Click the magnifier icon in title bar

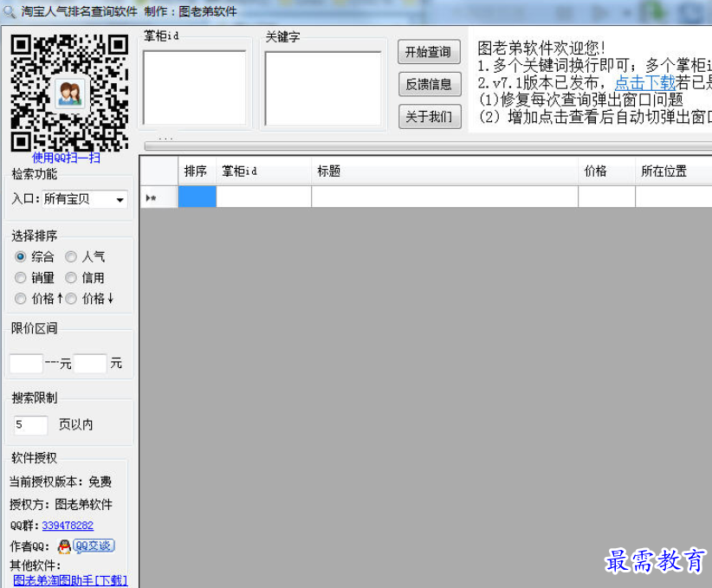(10, 11)
